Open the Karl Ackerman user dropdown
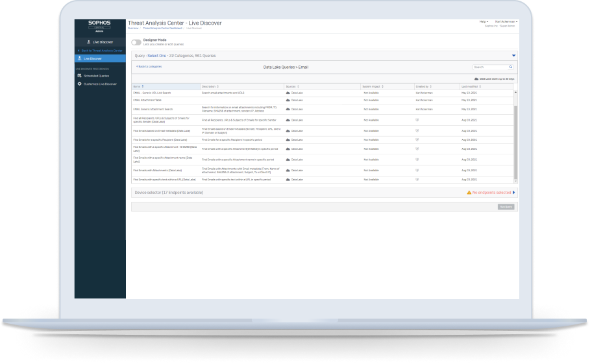590x364 pixels. point(506,21)
